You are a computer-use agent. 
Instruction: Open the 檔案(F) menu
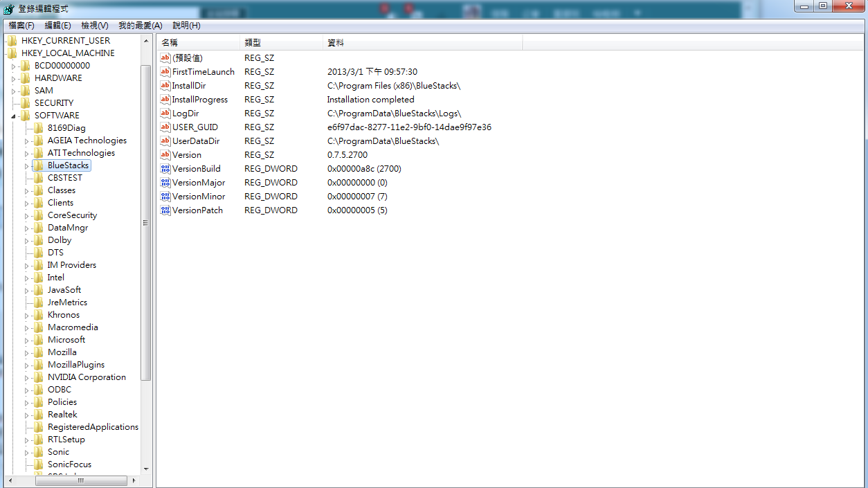pos(21,26)
